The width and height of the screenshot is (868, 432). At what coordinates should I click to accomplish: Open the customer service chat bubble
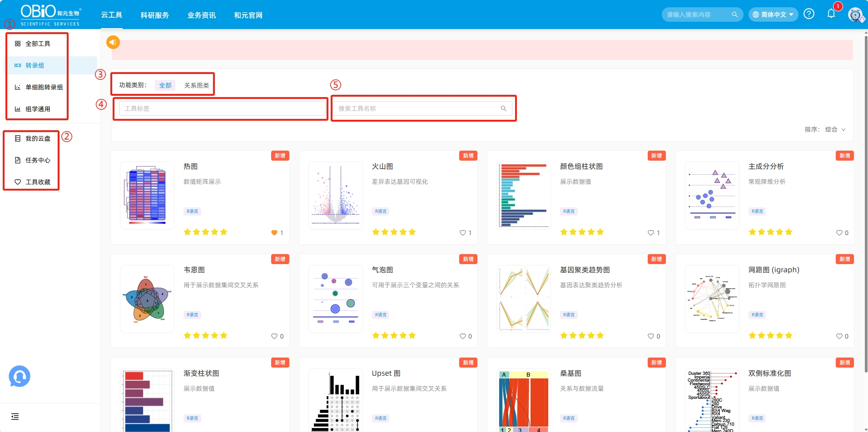(x=19, y=376)
